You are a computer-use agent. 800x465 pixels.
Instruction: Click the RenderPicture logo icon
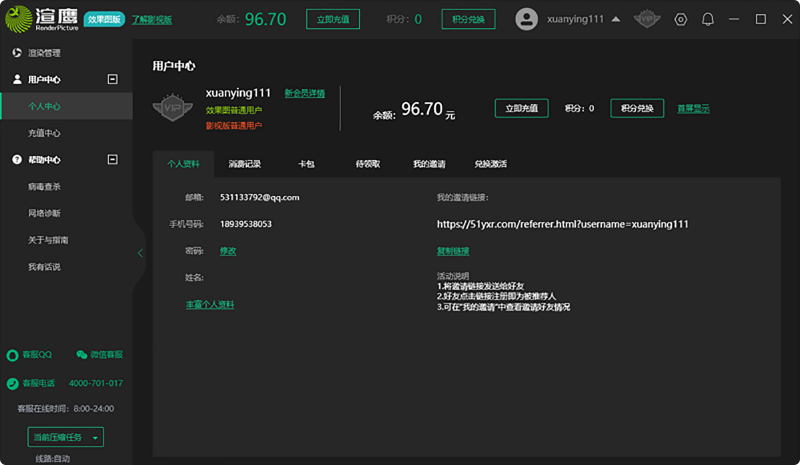coord(18,19)
